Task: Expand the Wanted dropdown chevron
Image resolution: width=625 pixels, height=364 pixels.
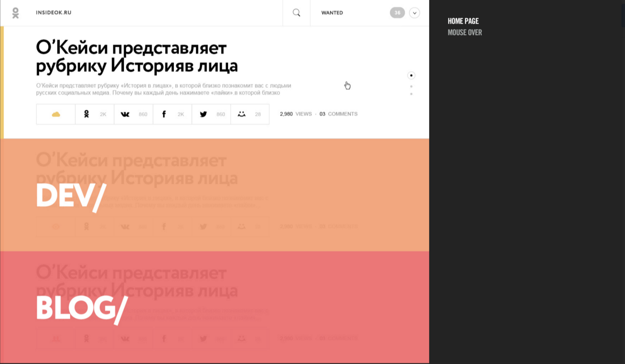Action: (414, 13)
